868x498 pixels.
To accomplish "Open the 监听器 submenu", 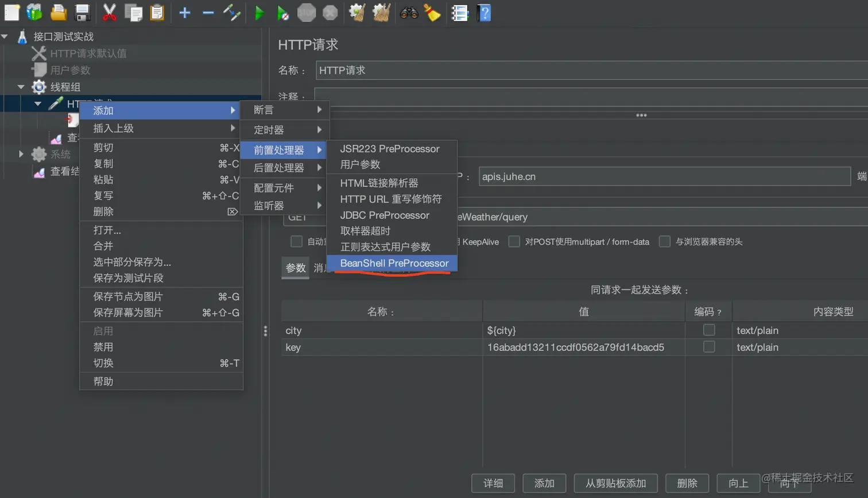I will click(283, 206).
